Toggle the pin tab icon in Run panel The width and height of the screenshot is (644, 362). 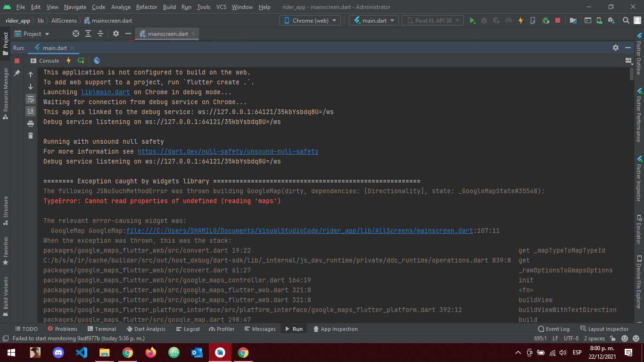point(17,73)
